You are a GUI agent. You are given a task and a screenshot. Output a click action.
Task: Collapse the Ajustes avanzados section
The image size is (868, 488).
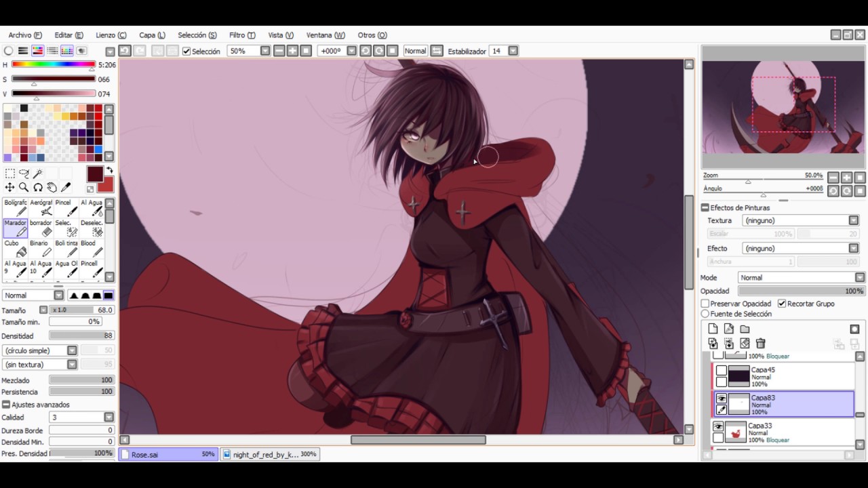point(6,405)
